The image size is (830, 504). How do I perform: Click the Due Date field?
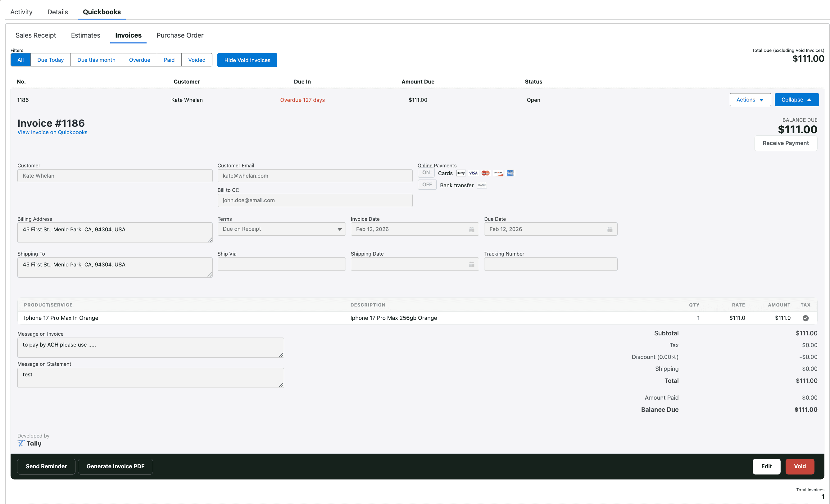click(x=551, y=229)
